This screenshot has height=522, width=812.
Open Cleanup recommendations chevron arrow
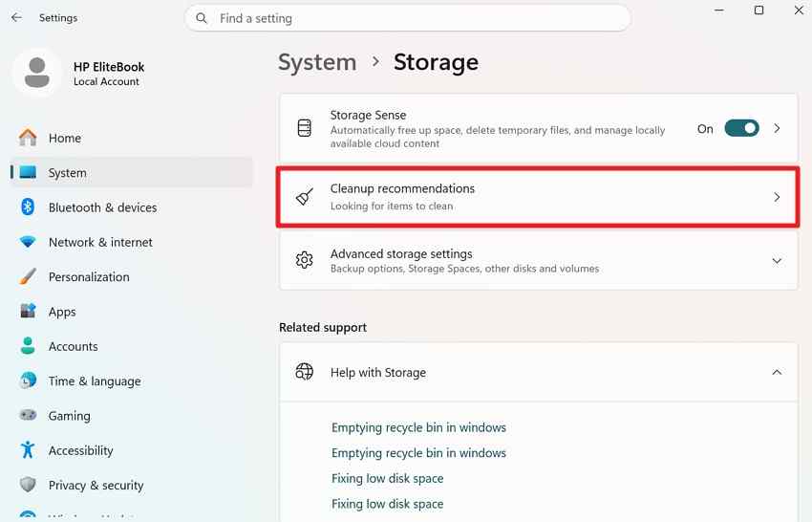pos(777,197)
